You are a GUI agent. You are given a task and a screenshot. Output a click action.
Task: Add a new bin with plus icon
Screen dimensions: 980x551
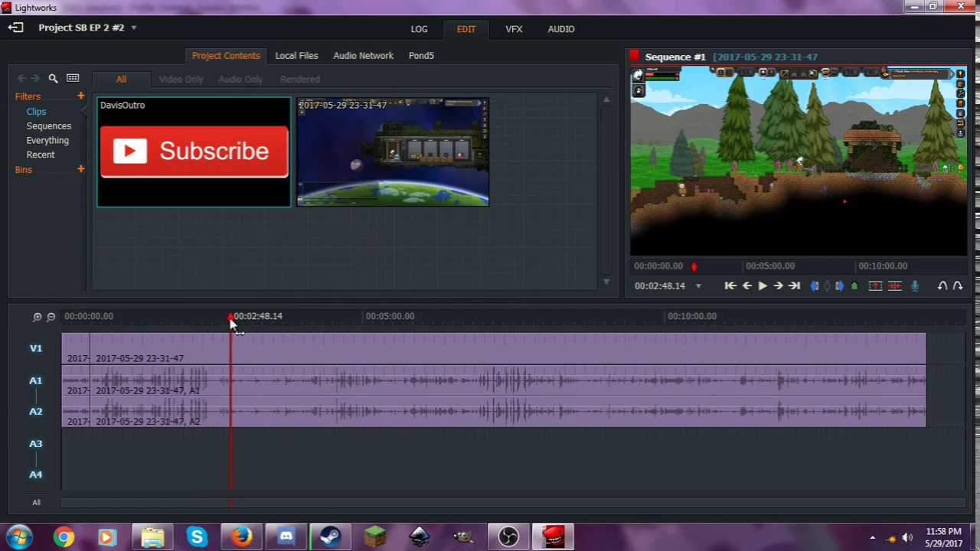(80, 168)
